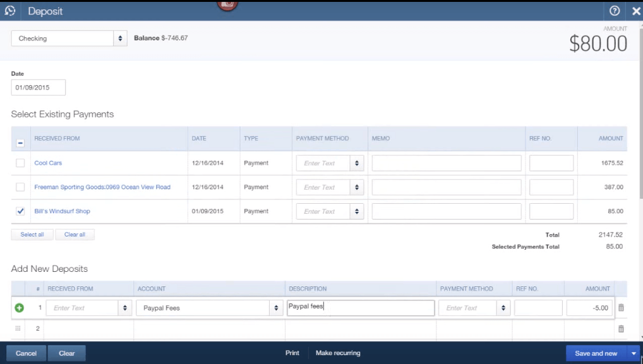The image size is (643, 364).
Task: Click the Select all button
Action: [x=32, y=235]
